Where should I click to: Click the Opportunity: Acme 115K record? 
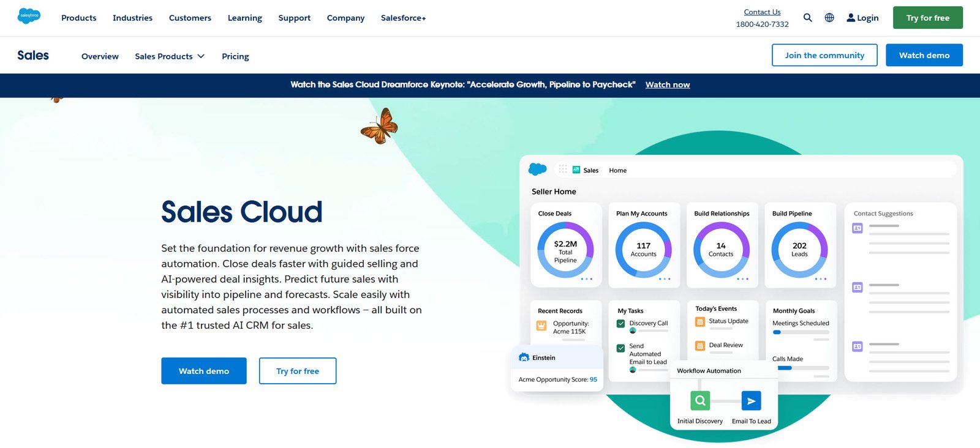(571, 327)
